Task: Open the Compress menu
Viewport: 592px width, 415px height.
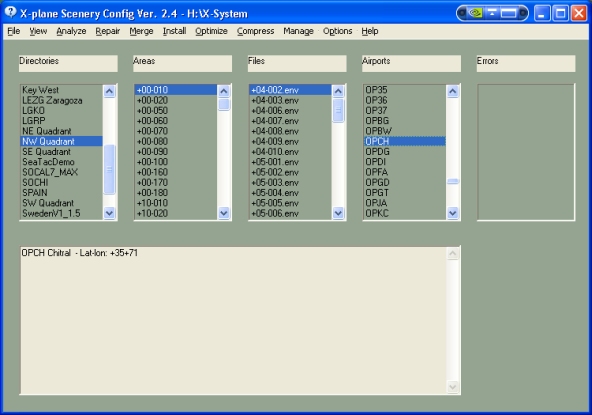Action: [x=255, y=31]
